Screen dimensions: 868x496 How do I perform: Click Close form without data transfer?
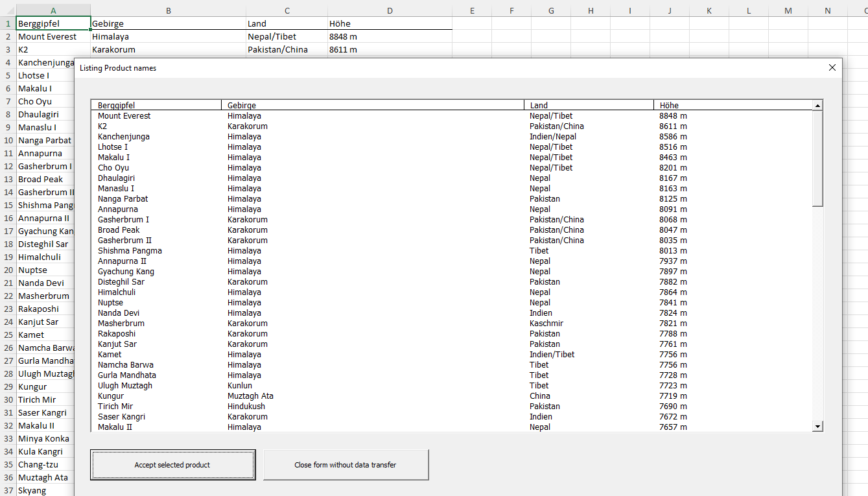click(346, 465)
